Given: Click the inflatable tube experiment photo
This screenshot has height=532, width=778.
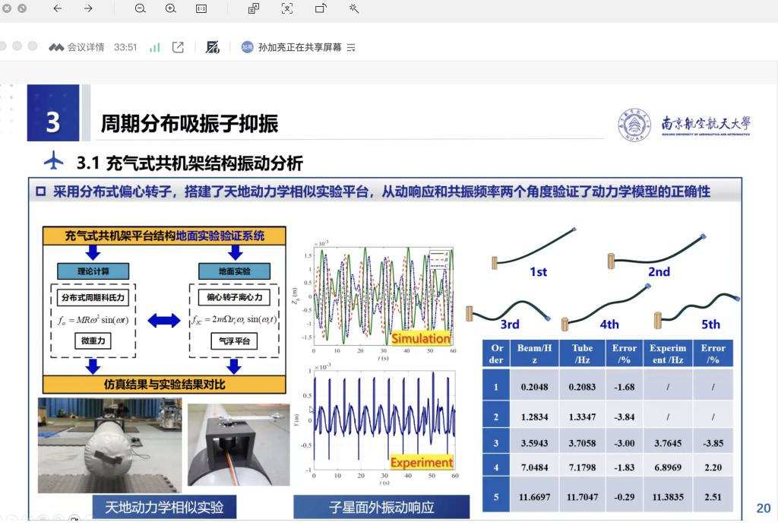Looking at the screenshot, I should (109, 445).
